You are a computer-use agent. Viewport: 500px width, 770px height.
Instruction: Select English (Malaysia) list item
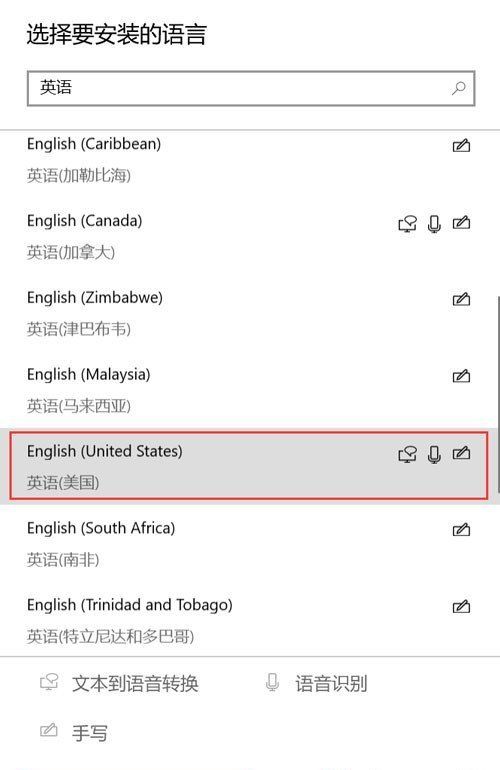click(x=250, y=390)
